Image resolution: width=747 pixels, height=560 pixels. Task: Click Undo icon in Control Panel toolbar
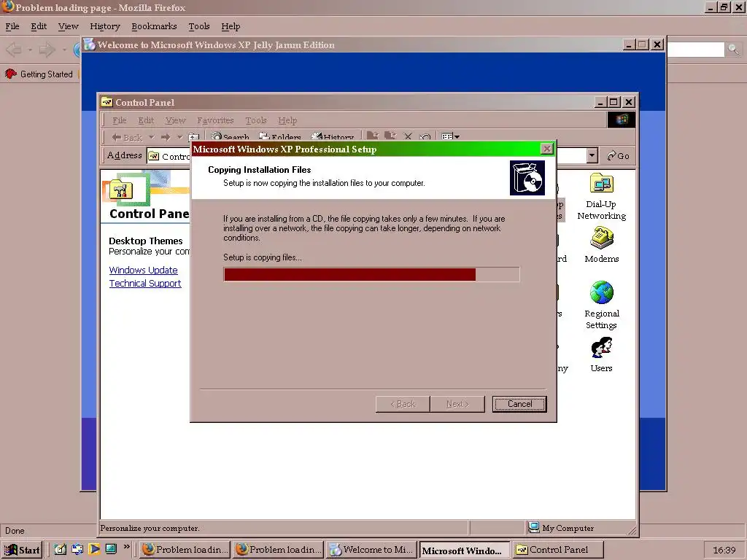click(x=425, y=137)
